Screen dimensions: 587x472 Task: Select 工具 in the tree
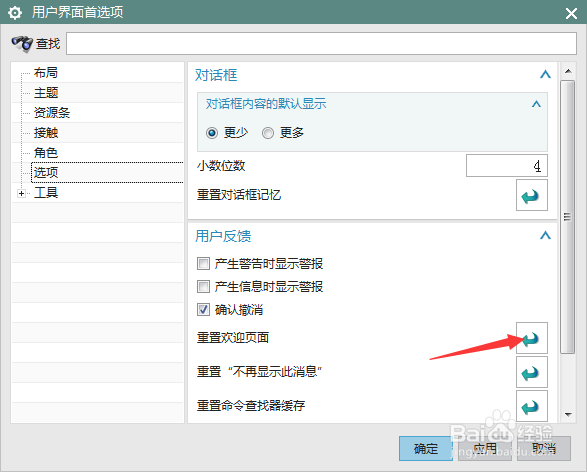click(46, 193)
